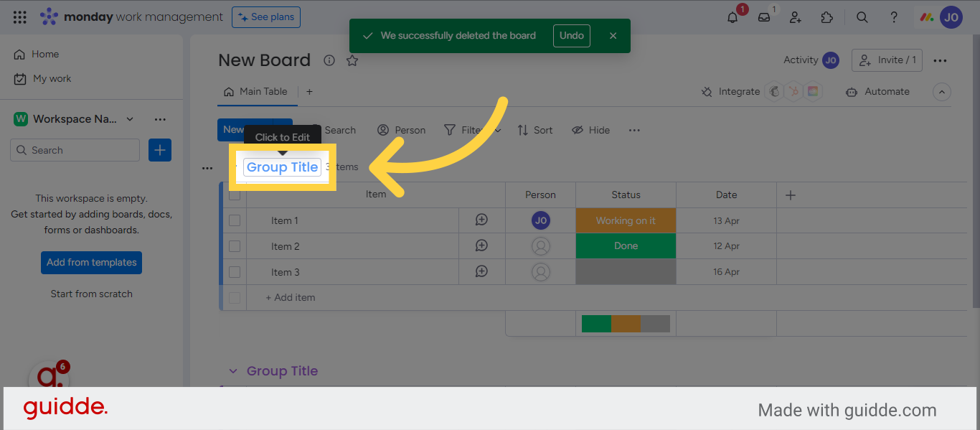Collapse the purple Group Title group
Image resolution: width=980 pixels, height=430 pixels.
(232, 371)
